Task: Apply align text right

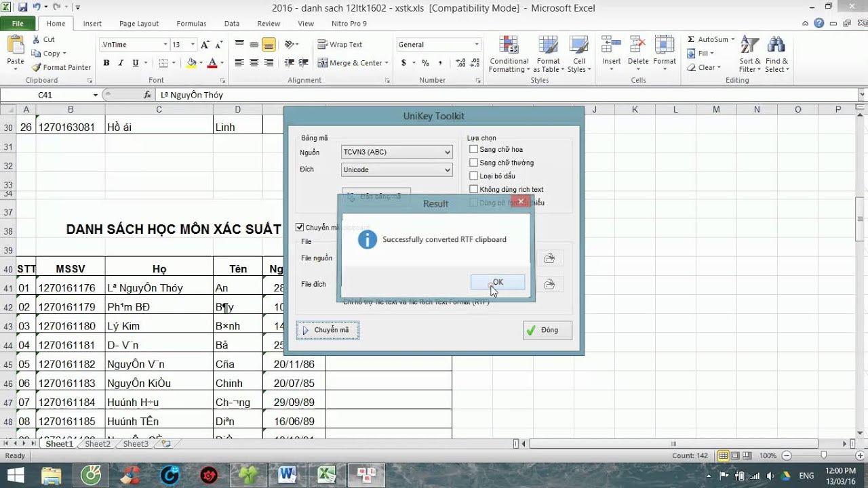Action: pyautogui.click(x=269, y=63)
